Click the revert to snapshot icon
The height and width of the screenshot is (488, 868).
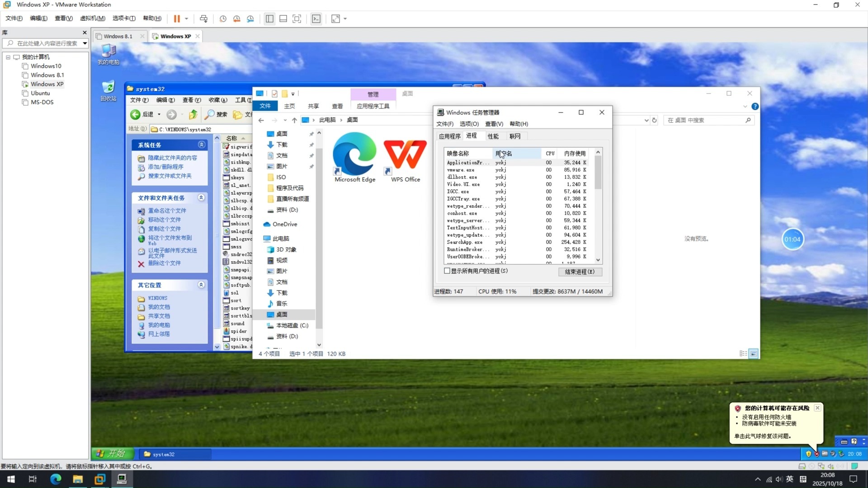pyautogui.click(x=236, y=19)
